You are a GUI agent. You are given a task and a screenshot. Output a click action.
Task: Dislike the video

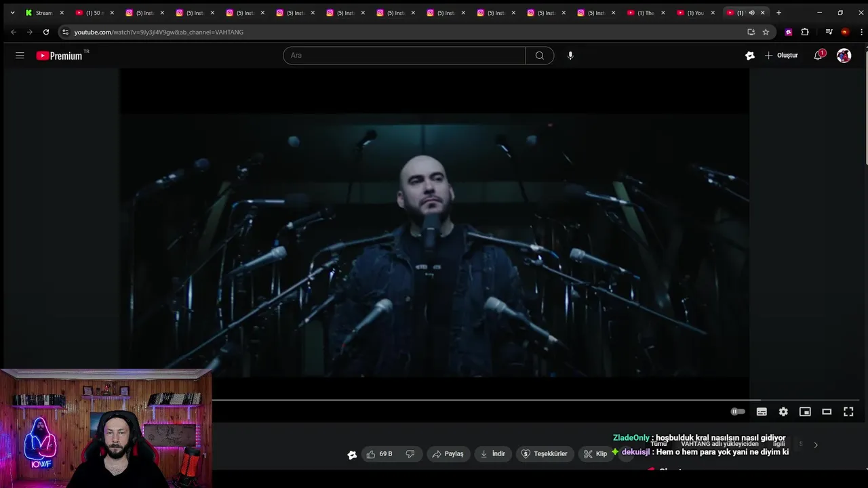click(x=410, y=454)
